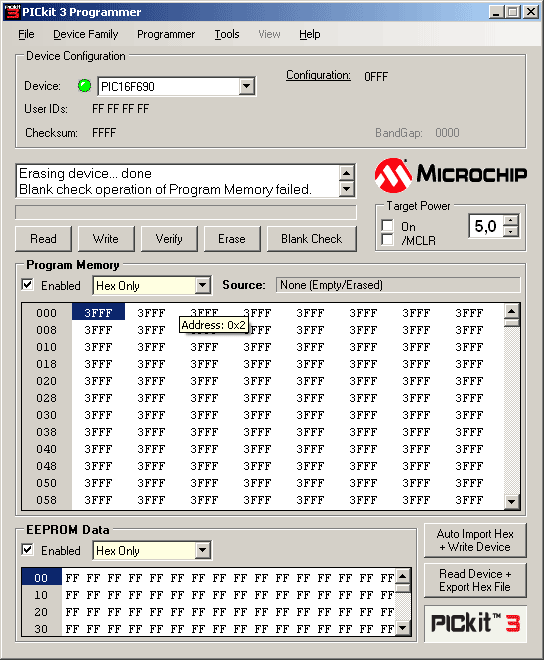
Task: Click the Blank check failed message
Action: 165,189
